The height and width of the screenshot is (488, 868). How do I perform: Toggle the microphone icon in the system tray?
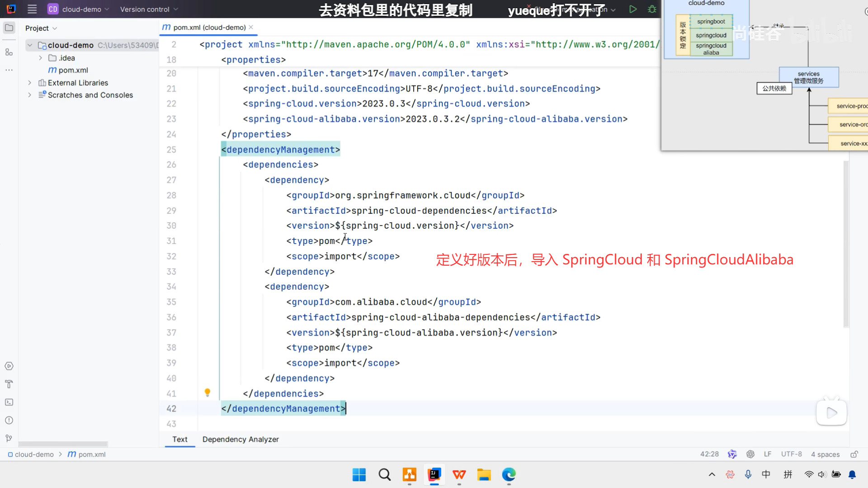click(748, 474)
